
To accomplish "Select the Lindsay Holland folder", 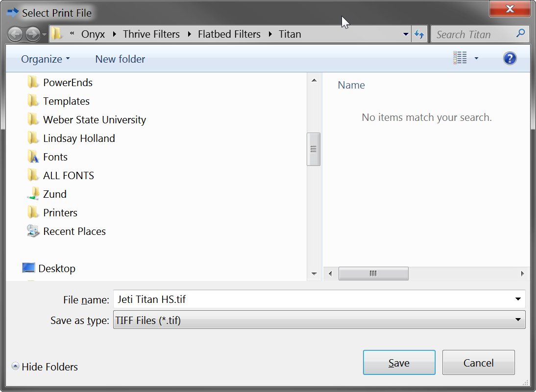I will point(79,138).
